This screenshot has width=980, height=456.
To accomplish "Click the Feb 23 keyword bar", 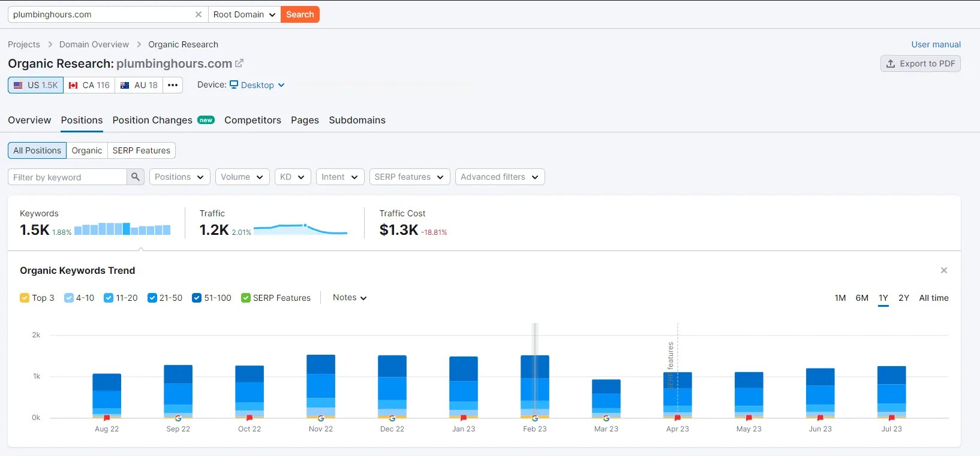I will coord(535,386).
